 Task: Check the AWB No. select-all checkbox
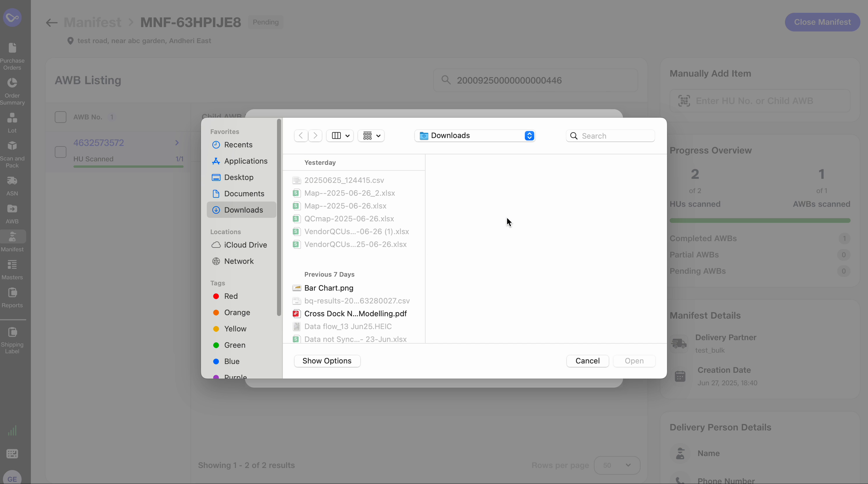click(x=61, y=117)
